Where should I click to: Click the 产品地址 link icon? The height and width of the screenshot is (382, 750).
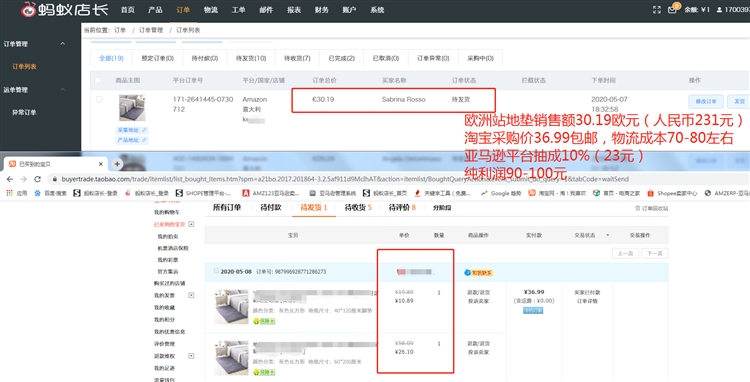(143, 140)
